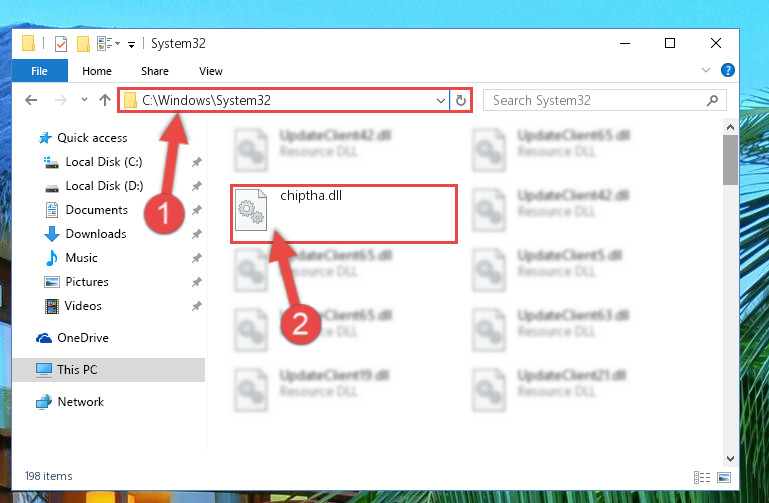Open the File menu tab
This screenshot has height=503, width=769.
click(x=40, y=71)
